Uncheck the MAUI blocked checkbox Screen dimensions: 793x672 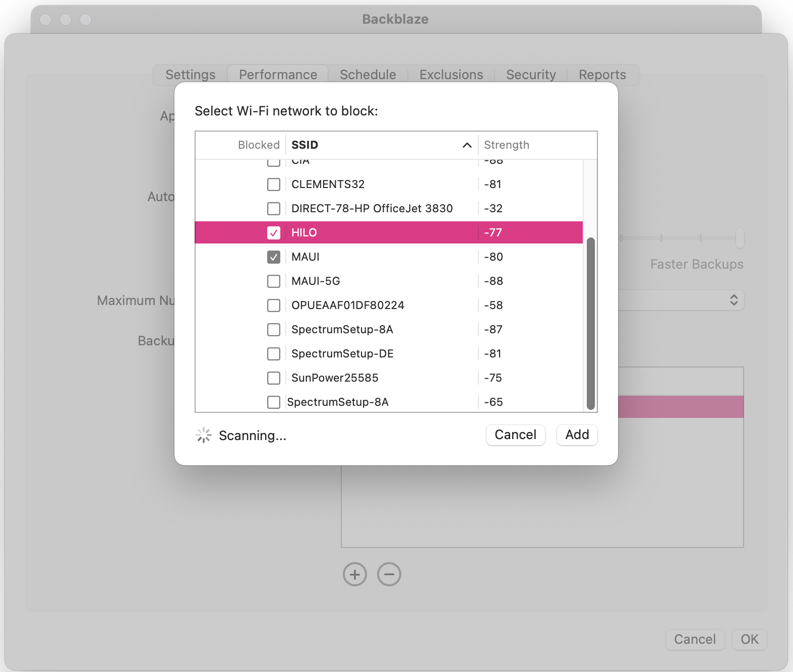tap(274, 257)
